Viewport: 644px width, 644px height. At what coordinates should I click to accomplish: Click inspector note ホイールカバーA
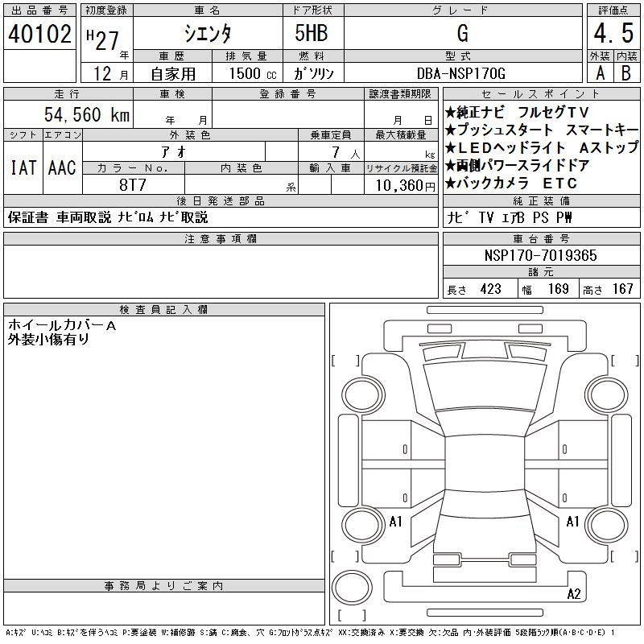62,325
